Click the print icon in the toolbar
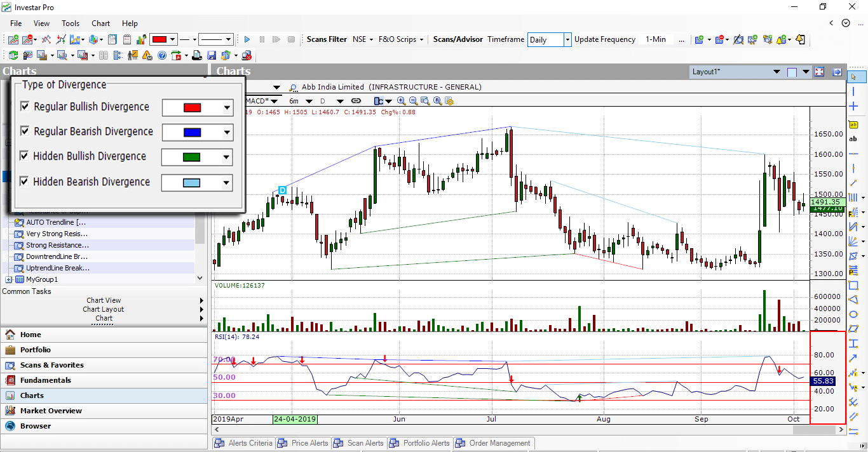This screenshot has width=868, height=452. (x=197, y=55)
